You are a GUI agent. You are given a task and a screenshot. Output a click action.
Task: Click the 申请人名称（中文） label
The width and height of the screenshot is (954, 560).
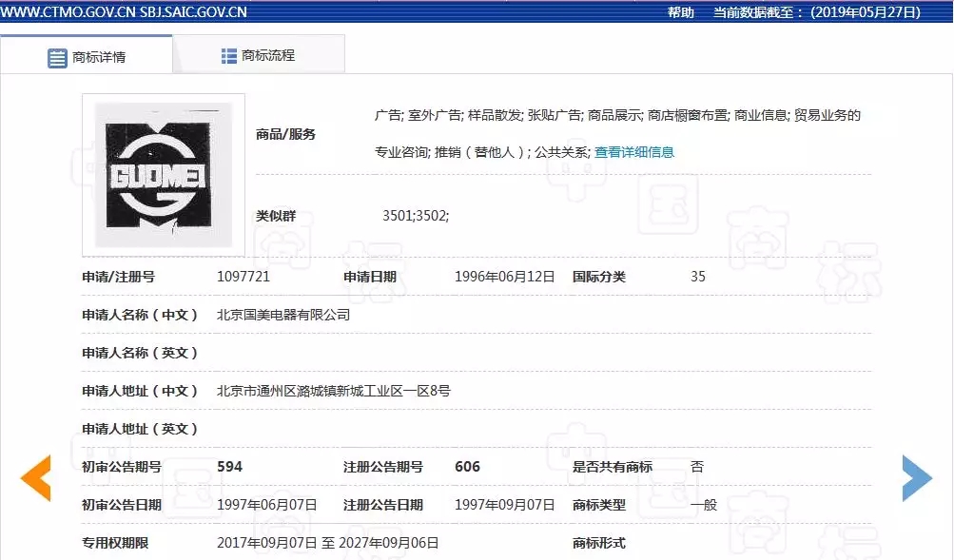point(140,315)
